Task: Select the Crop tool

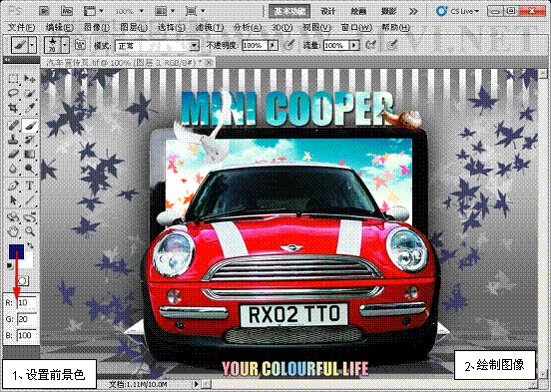Action: tap(13, 108)
